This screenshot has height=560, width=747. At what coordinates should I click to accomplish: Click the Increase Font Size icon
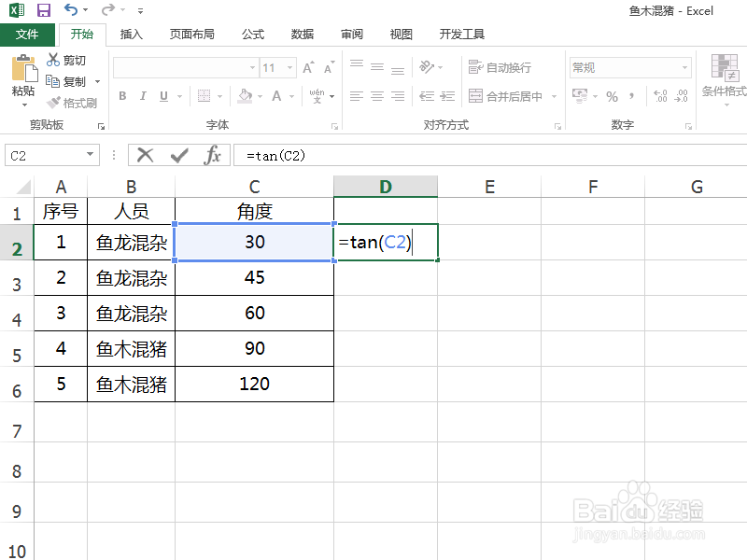point(309,67)
